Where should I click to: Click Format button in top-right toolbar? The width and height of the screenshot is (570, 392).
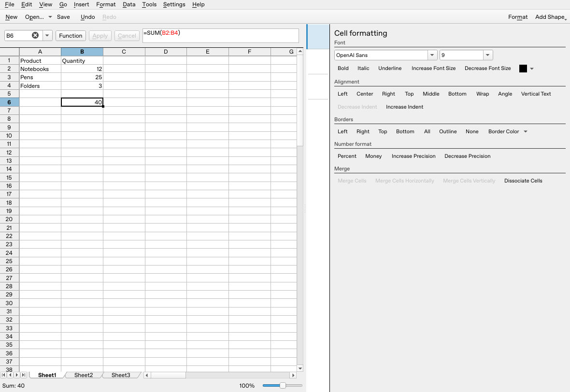click(518, 17)
